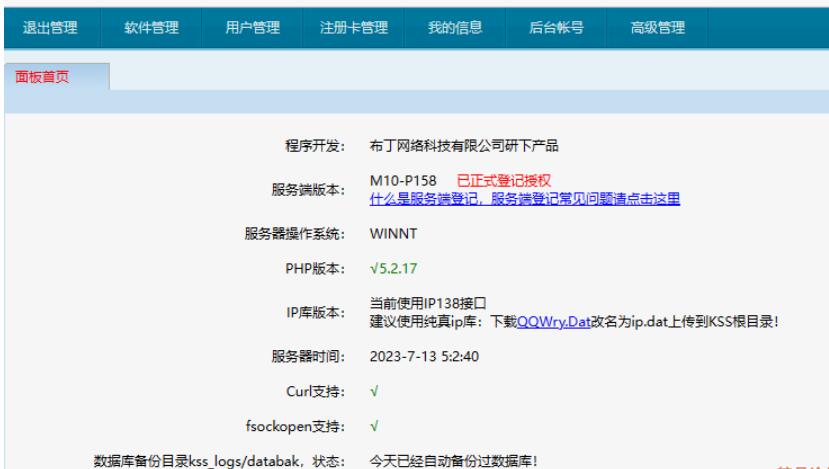
Task: Select the M10-P158 version text
Action: [x=403, y=181]
